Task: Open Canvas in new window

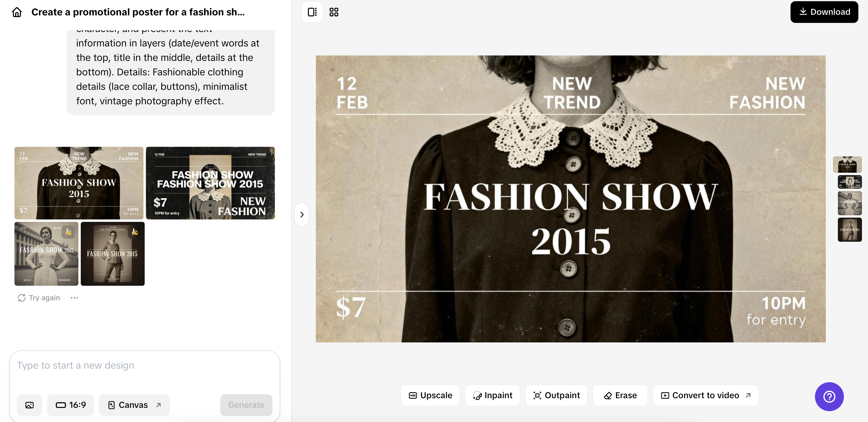Action: point(134,405)
